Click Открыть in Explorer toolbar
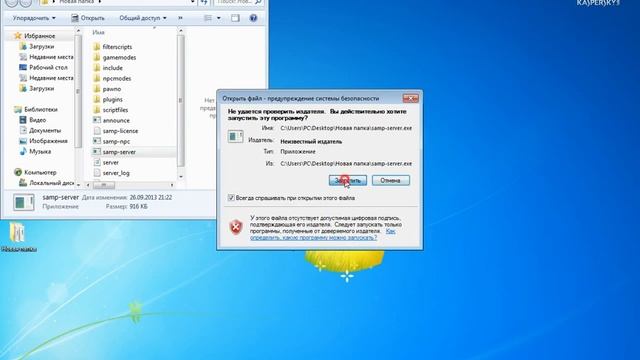The image size is (640, 360). [x=88, y=18]
